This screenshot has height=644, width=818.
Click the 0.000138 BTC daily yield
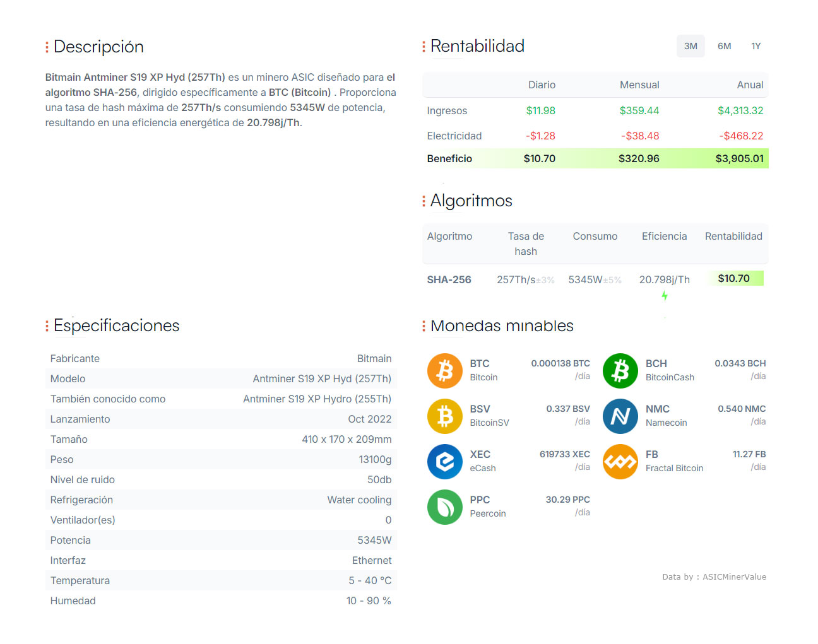560,363
